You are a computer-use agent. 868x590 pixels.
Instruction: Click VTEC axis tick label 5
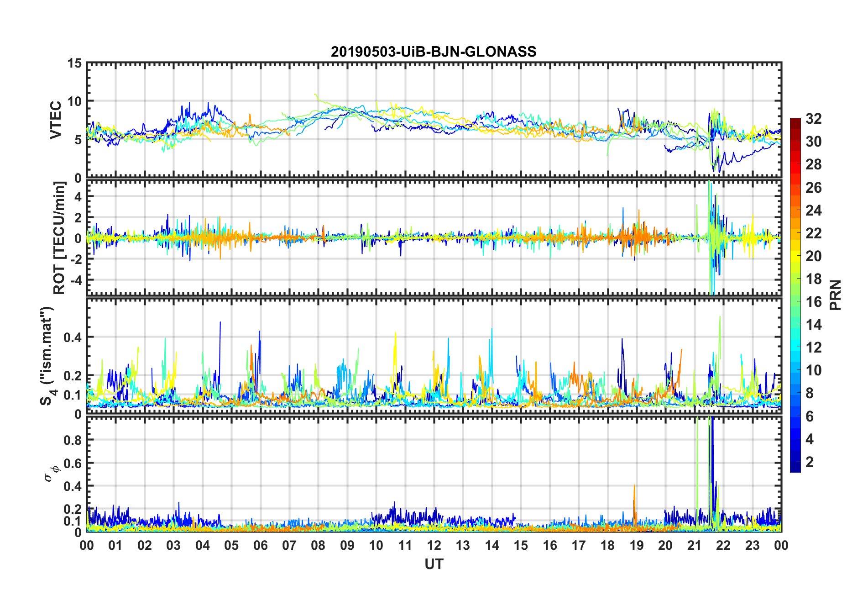[x=78, y=140]
